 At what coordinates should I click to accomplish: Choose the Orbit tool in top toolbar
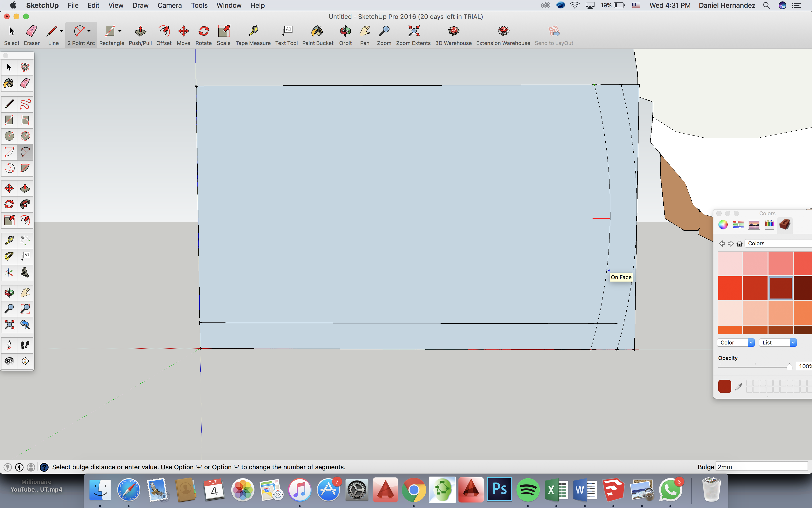(x=345, y=35)
